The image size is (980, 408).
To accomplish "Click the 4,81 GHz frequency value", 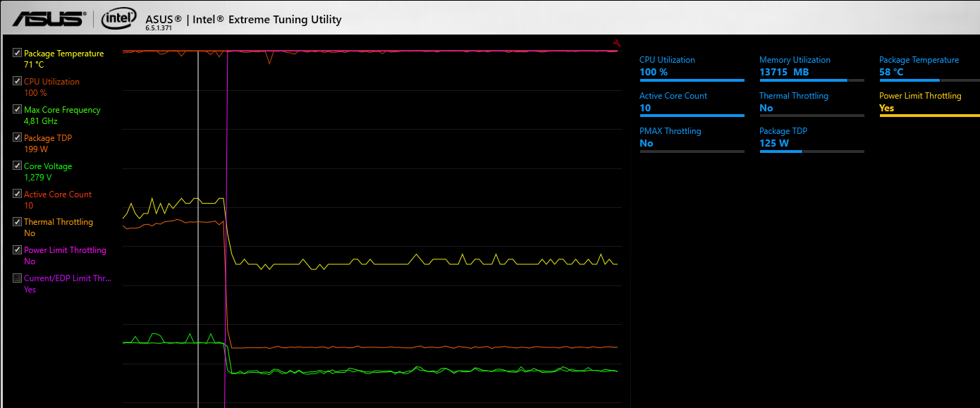I will (x=41, y=121).
